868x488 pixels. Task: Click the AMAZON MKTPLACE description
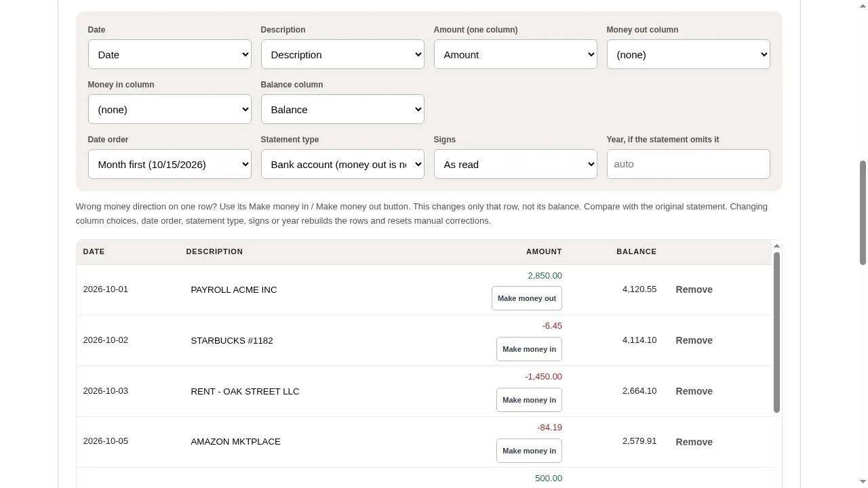[235, 441]
